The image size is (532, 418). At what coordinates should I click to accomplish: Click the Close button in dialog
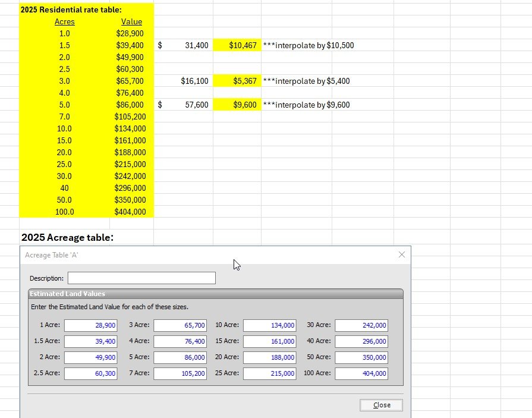tap(381, 405)
